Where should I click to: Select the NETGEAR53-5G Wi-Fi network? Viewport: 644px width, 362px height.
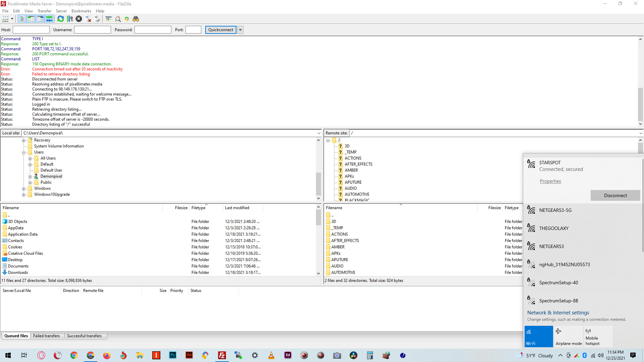pyautogui.click(x=583, y=210)
